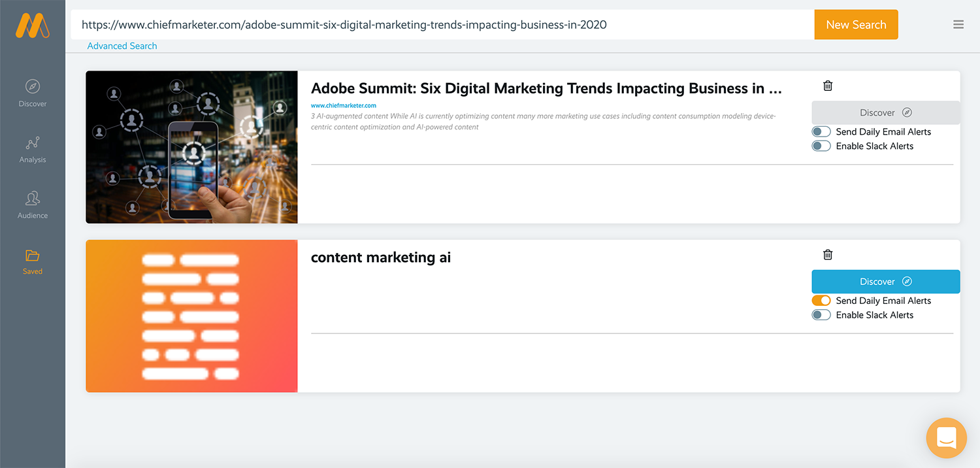Open the content marketing ai saved search title
Screen dimensions: 980x468
coord(381,258)
